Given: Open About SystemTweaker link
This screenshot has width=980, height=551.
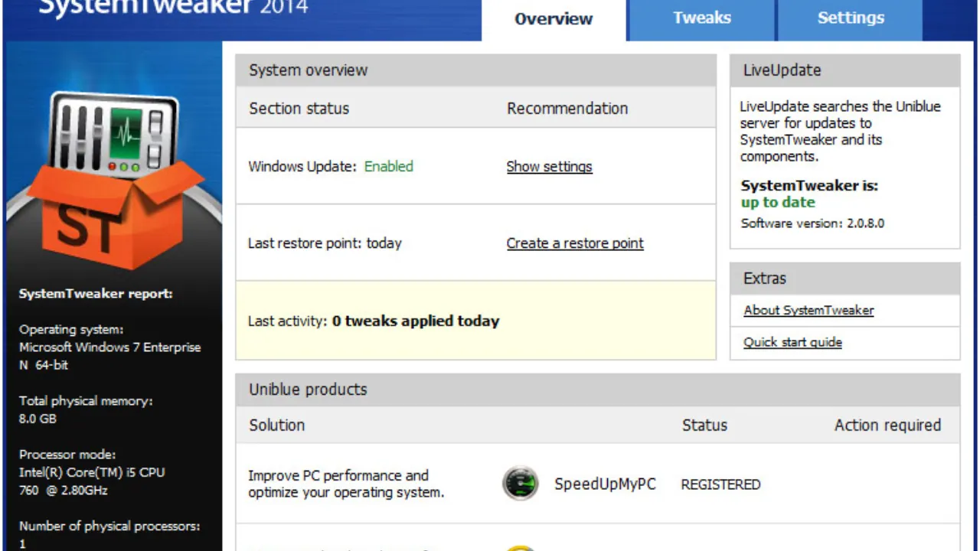Looking at the screenshot, I should (x=808, y=310).
